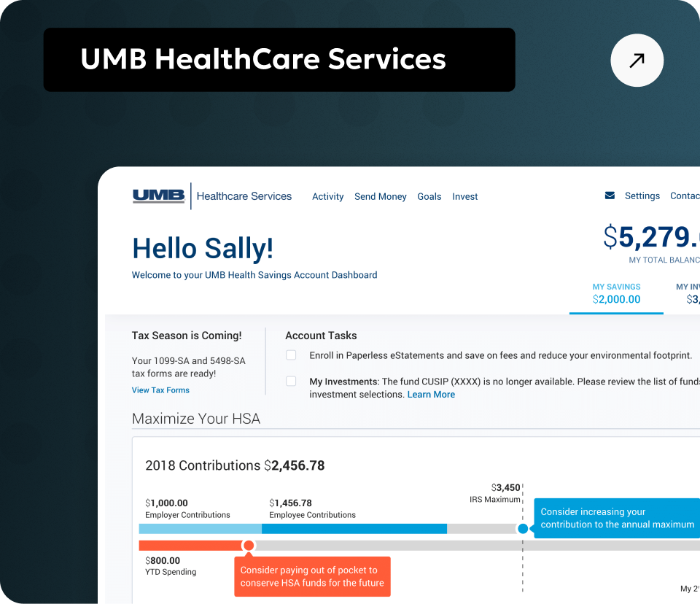The height and width of the screenshot is (604, 700).
Task: Click the Learn More link
Action: click(431, 395)
